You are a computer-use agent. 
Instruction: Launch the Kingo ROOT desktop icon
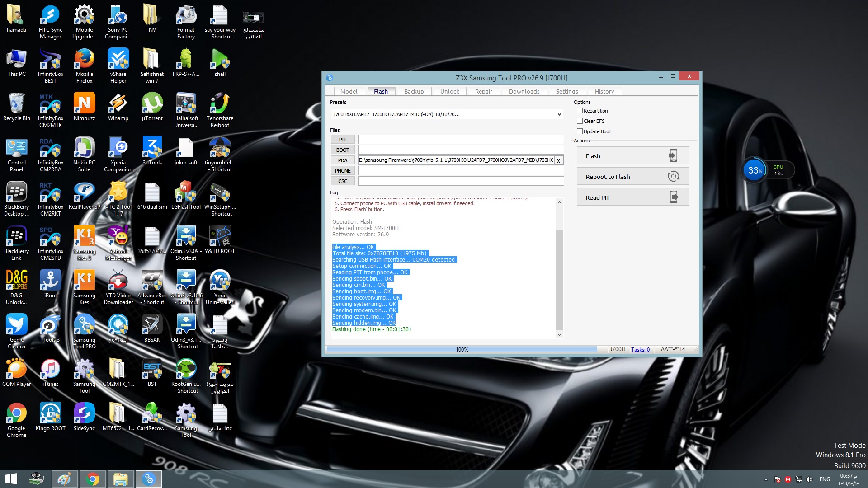click(x=50, y=417)
